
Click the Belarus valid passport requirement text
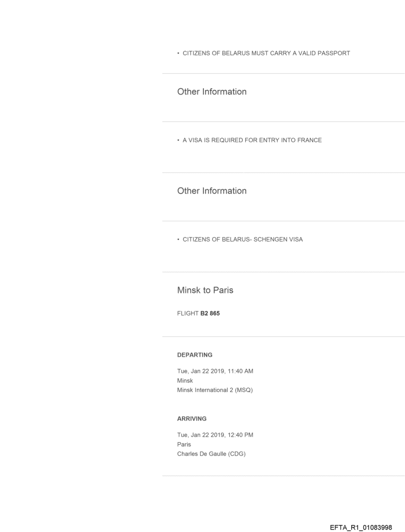pos(266,53)
